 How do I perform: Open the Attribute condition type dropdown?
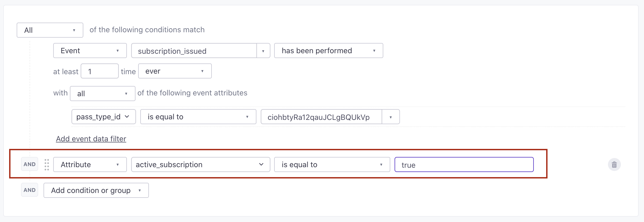point(90,165)
